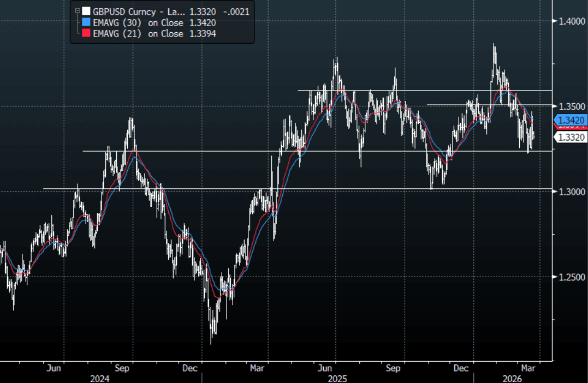Select the 1.3500 price axis label
The height and width of the screenshot is (383, 588).
(571, 106)
